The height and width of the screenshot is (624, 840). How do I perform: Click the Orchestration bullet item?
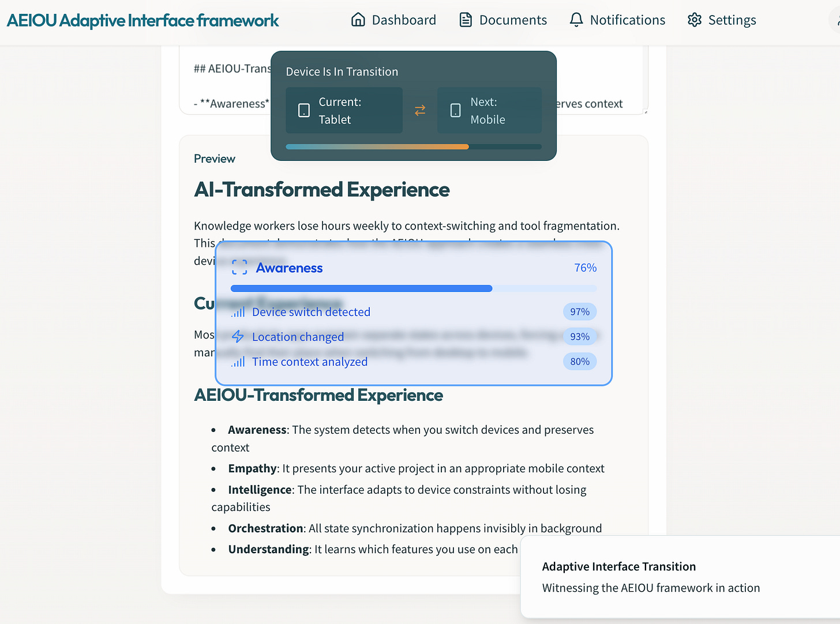407,528
